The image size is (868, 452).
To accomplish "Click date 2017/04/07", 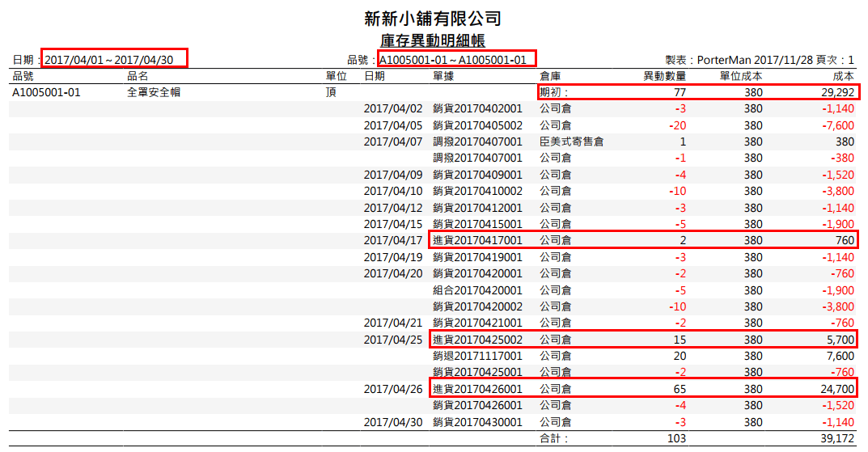I will [393, 142].
